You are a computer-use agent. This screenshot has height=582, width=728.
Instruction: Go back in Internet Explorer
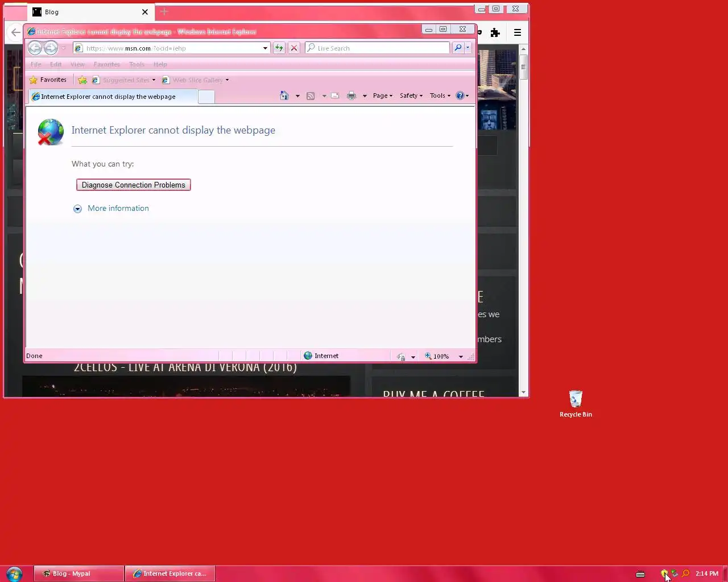coord(35,48)
